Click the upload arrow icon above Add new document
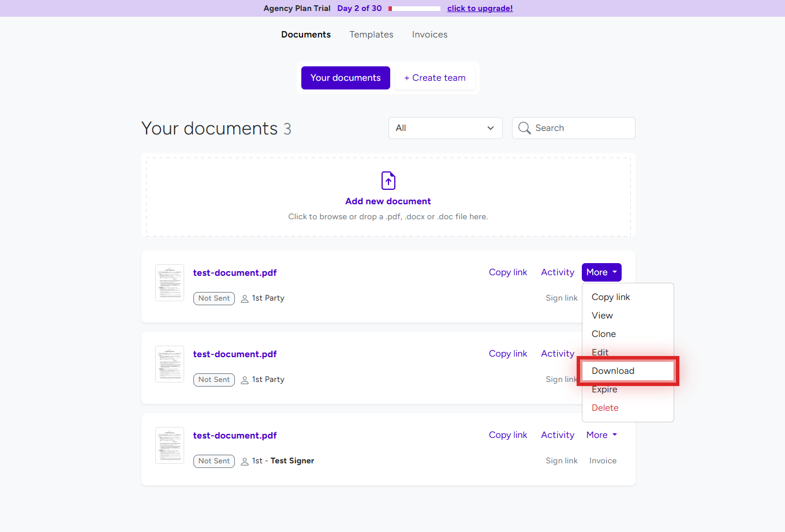Screen dimensions: 785x532 [x=388, y=180]
